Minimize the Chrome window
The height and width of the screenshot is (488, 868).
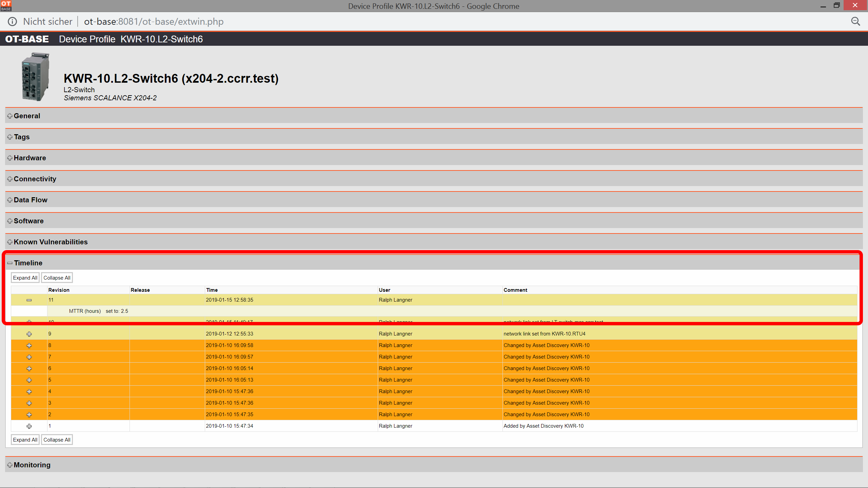[x=823, y=6]
